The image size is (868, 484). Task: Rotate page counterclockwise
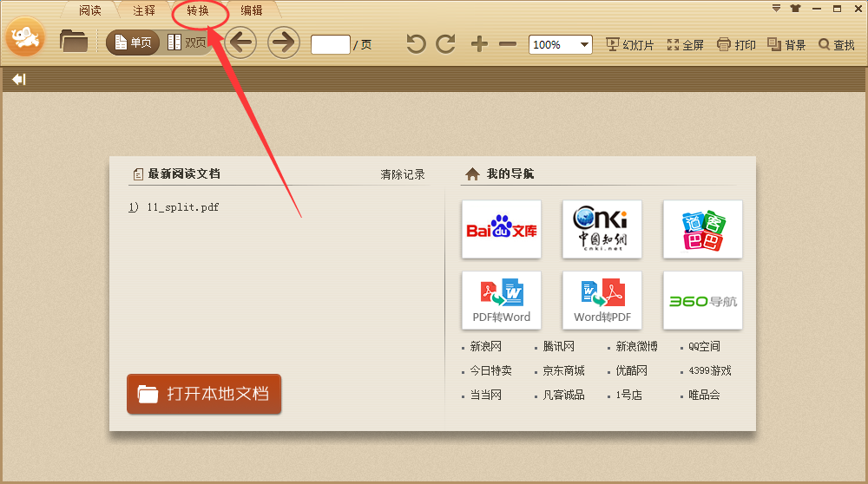pos(417,43)
